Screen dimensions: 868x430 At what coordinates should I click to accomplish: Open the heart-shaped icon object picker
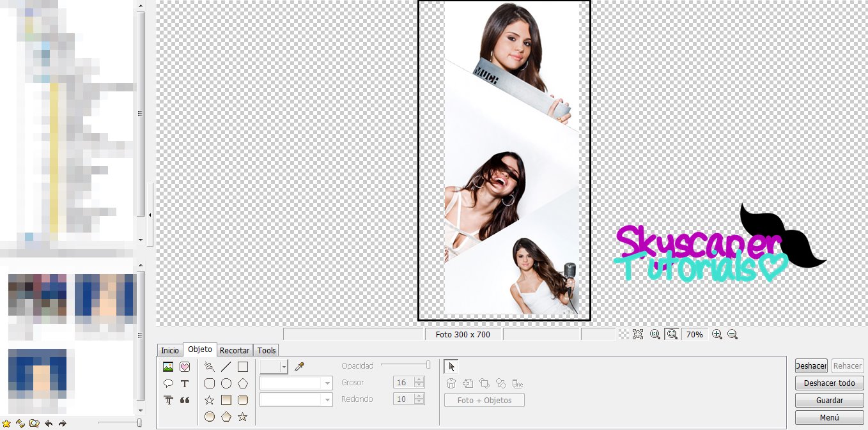[x=185, y=367]
